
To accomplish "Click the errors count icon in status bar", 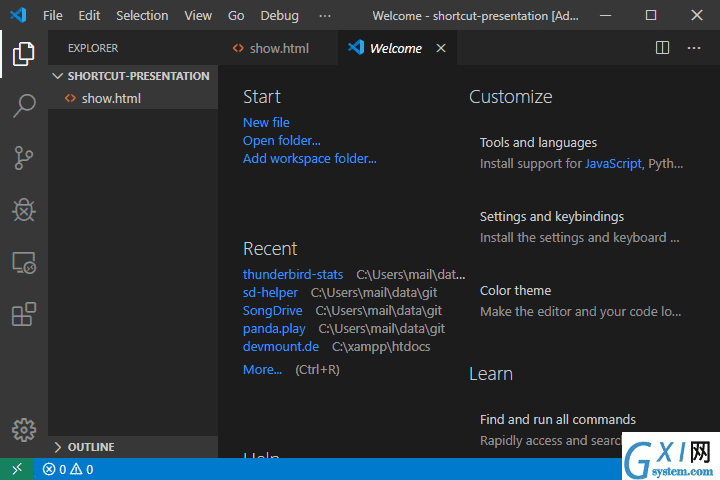I will pyautogui.click(x=49, y=469).
